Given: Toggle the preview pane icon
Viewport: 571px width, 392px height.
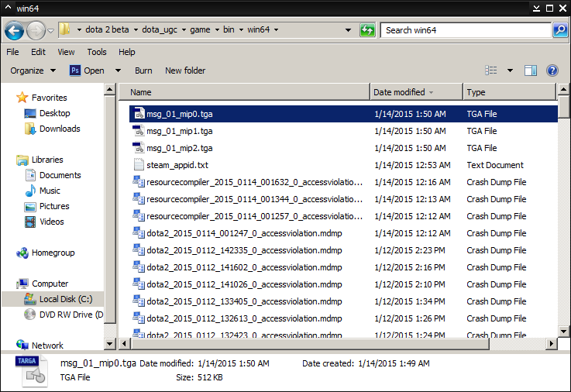Looking at the screenshot, I should click(531, 70).
